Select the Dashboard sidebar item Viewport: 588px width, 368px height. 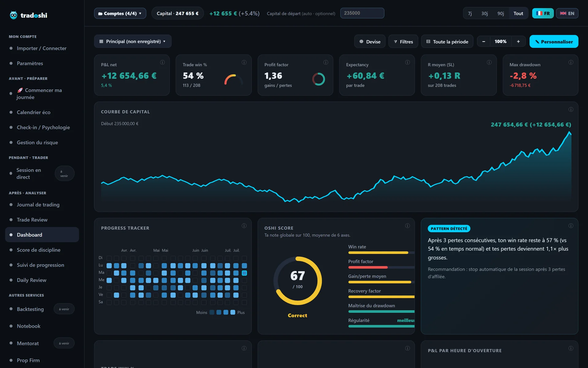click(x=42, y=235)
